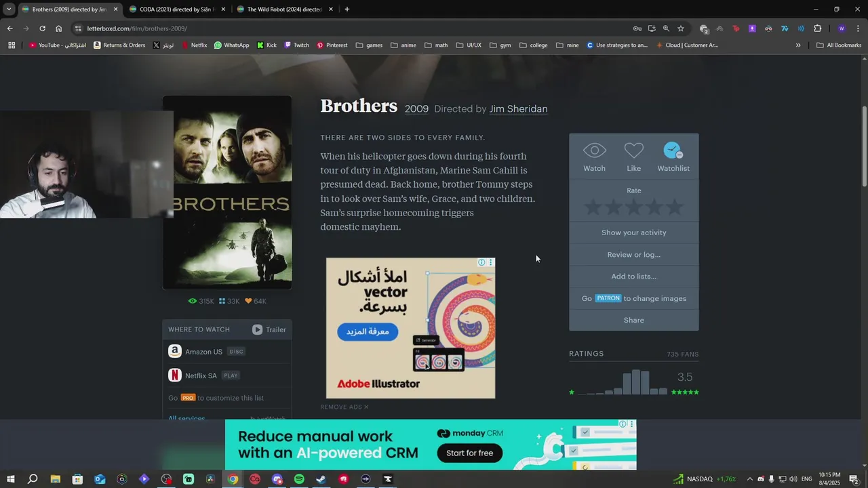The height and width of the screenshot is (488, 868).
Task: Show hidden system tray icons
Action: (749, 479)
